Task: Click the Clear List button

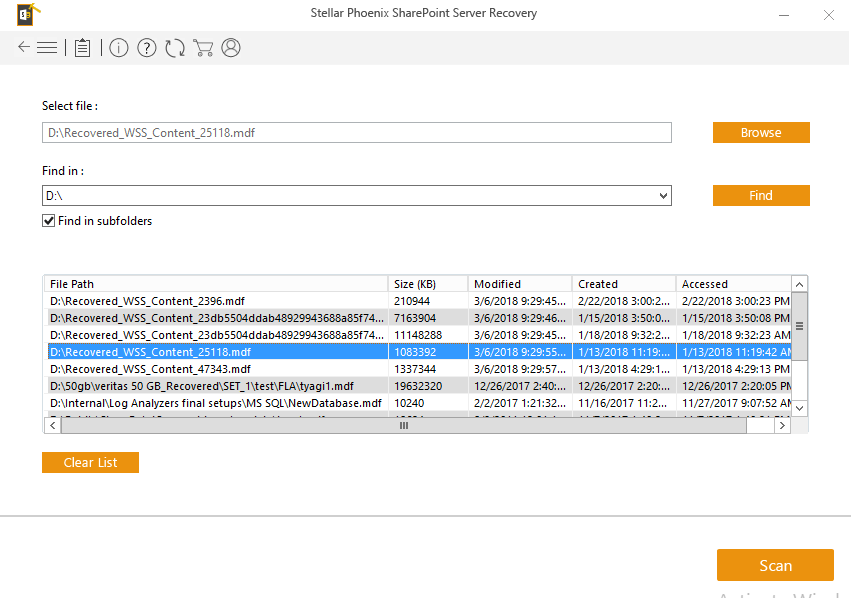Action: (x=90, y=463)
